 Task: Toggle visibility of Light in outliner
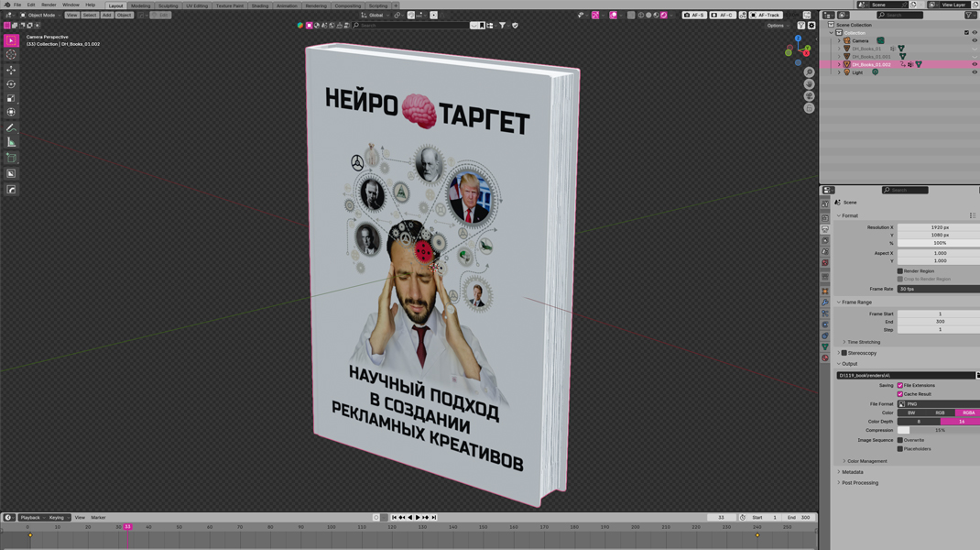(975, 72)
